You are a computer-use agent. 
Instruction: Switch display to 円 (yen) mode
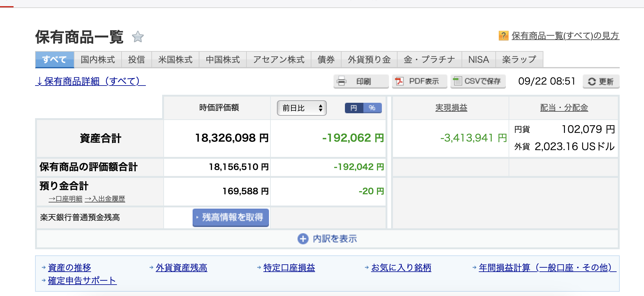pos(354,108)
